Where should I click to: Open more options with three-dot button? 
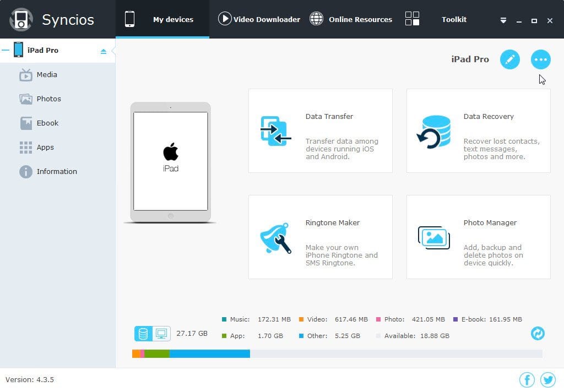click(541, 59)
